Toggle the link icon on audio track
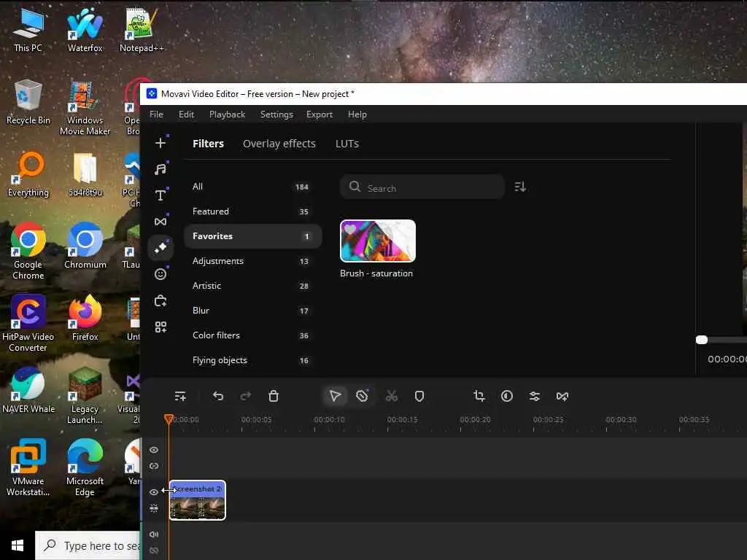Viewport: 747px width, 560px height. point(154,551)
